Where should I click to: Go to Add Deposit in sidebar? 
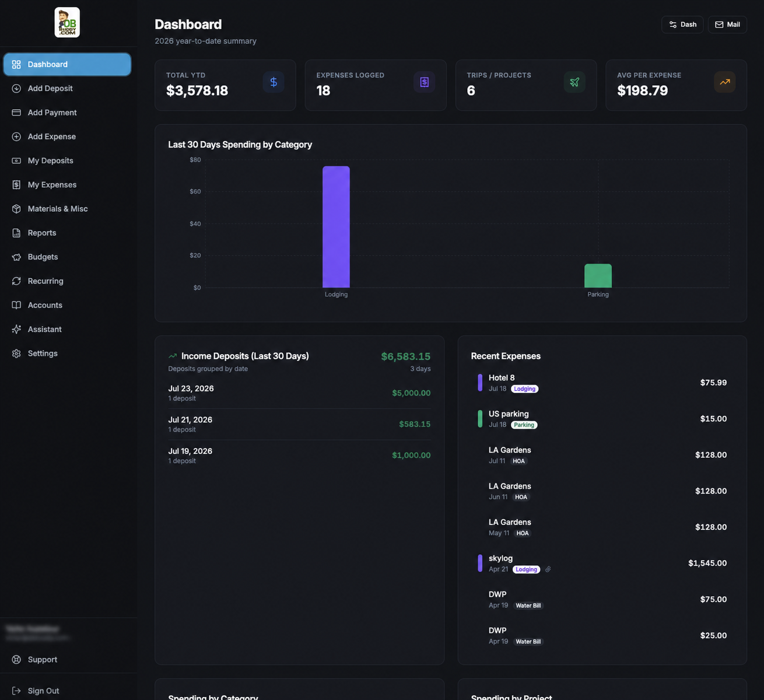pos(67,88)
